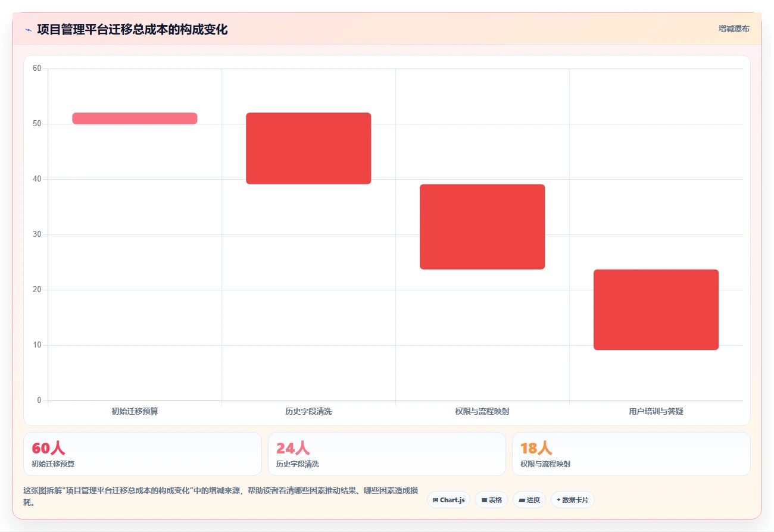Click the 增减瀑布 badge in the header
Image resolution: width=774 pixels, height=532 pixels.
tap(734, 29)
